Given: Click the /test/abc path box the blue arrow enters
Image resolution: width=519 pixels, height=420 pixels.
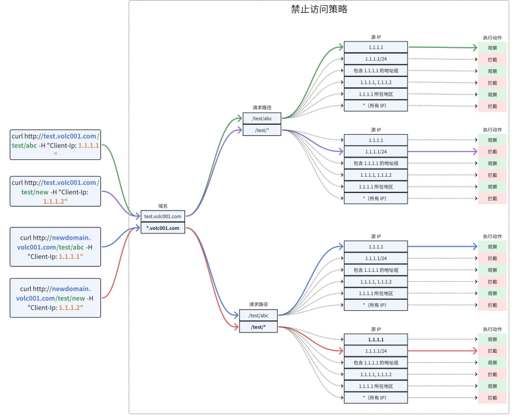Looking at the screenshot, I should click(x=259, y=316).
